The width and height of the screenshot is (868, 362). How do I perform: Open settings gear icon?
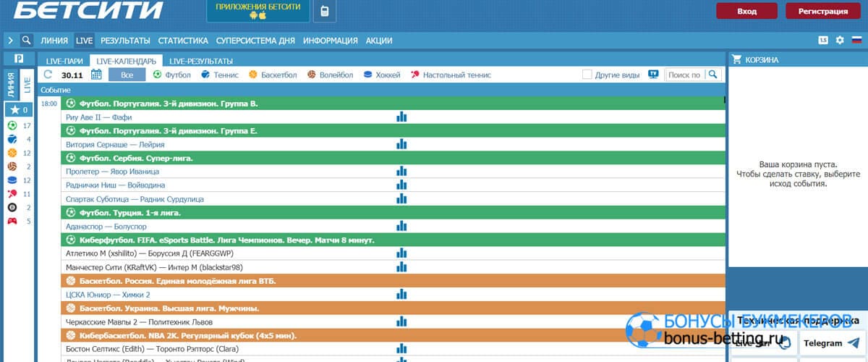point(840,41)
